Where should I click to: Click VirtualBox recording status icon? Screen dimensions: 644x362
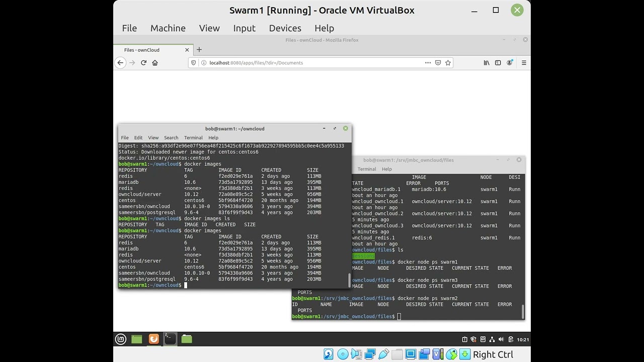coord(424,354)
